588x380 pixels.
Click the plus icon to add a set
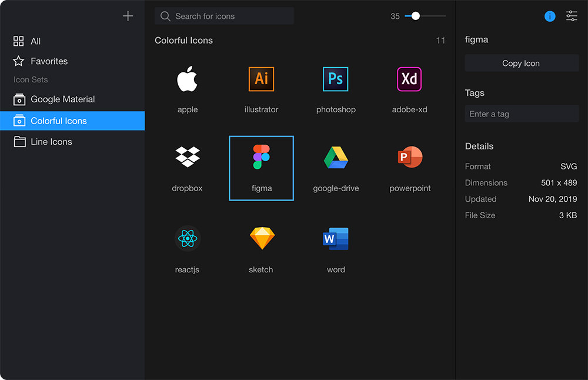pos(128,16)
